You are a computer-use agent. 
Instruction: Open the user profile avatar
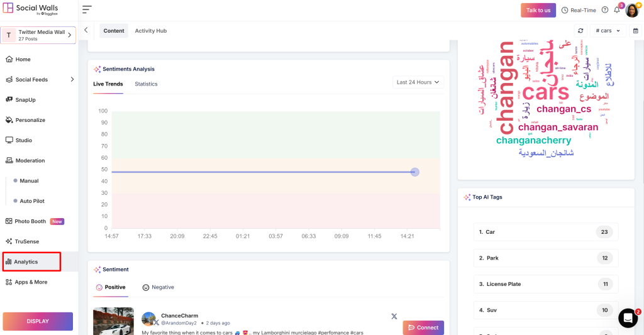[632, 10]
